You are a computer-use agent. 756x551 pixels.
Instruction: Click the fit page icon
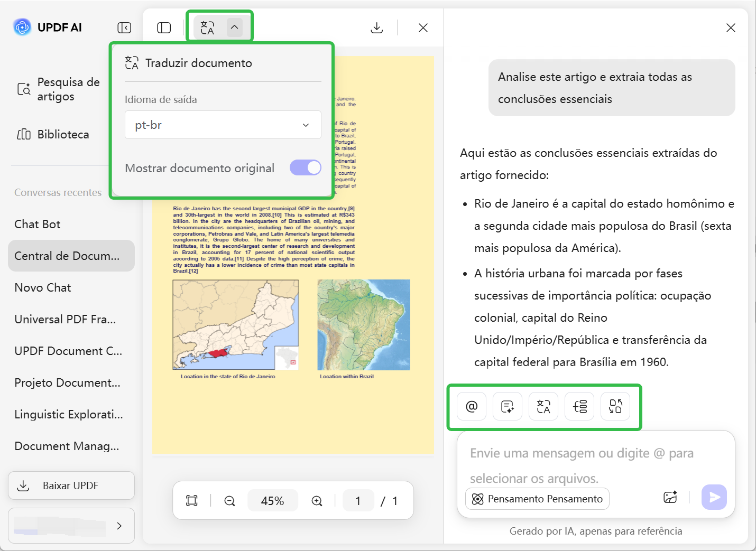click(x=192, y=501)
